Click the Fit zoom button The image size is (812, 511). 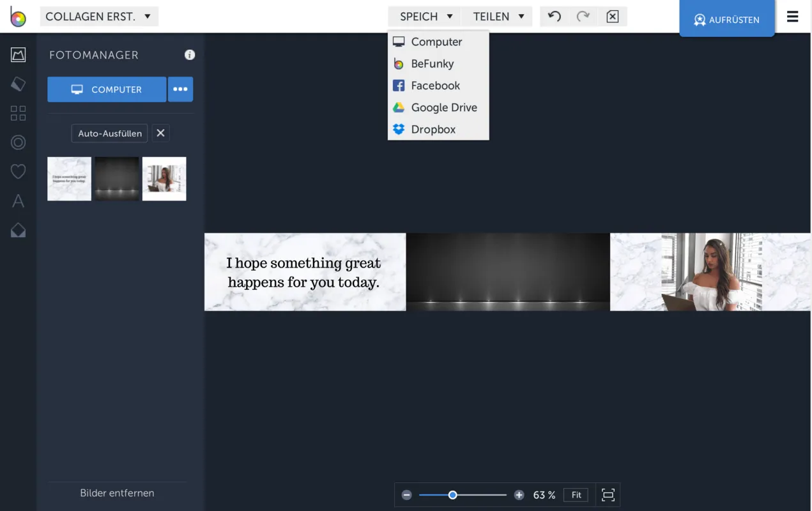pos(576,495)
